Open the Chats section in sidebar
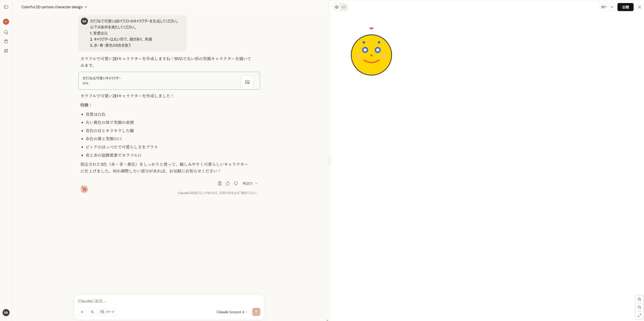Screen dimensions: 644x321 click(x=6, y=32)
